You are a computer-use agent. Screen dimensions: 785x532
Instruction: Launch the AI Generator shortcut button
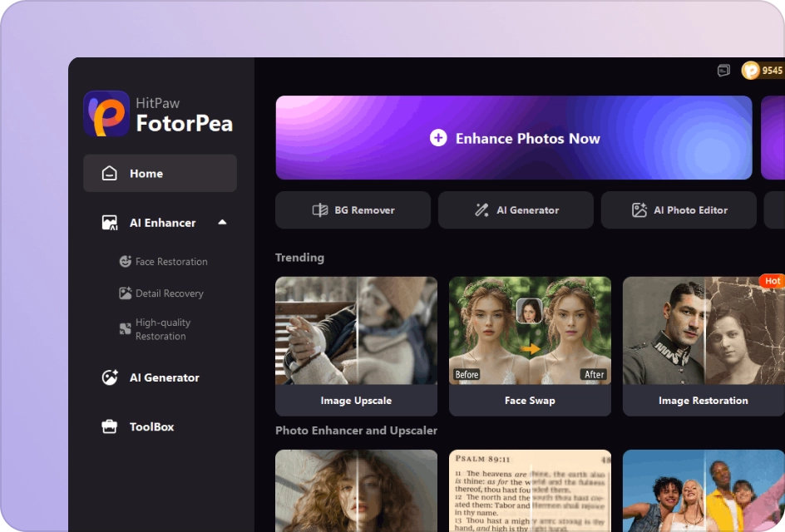[x=516, y=210]
